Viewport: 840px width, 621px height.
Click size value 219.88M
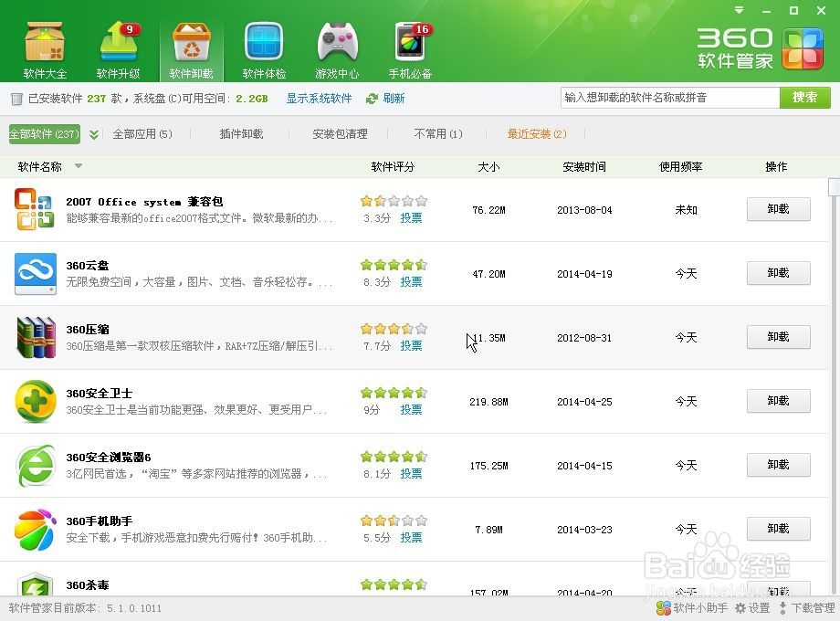488,402
